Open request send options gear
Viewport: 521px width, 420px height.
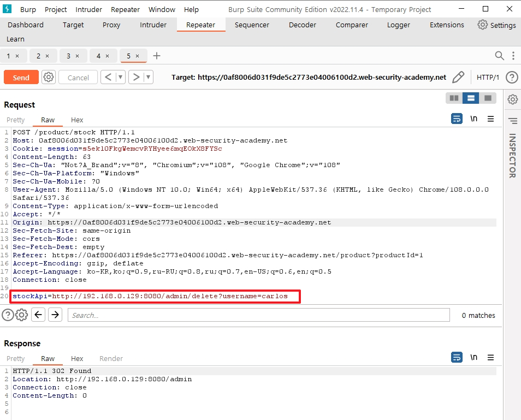(49, 78)
